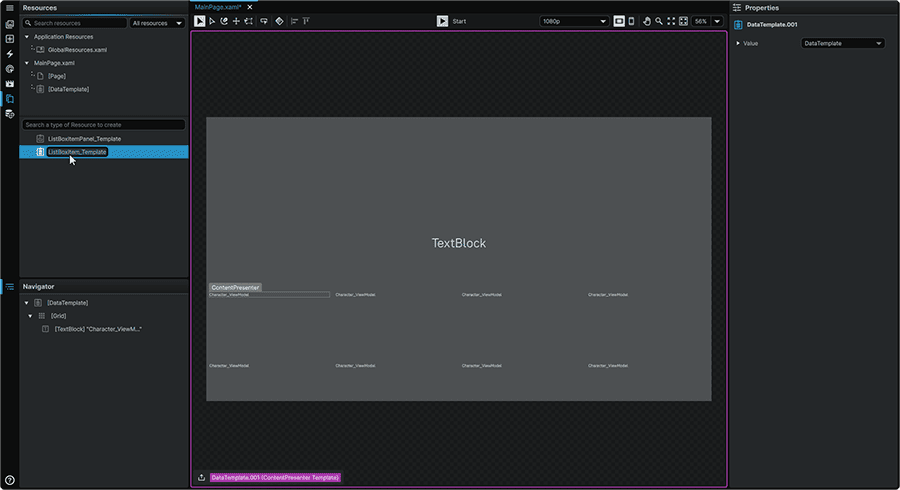The width and height of the screenshot is (900, 490).
Task: Choose the Direct selection tool
Action: tap(212, 21)
